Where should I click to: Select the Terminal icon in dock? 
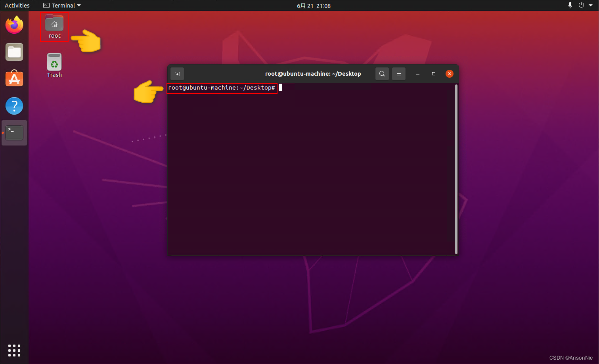(x=14, y=133)
